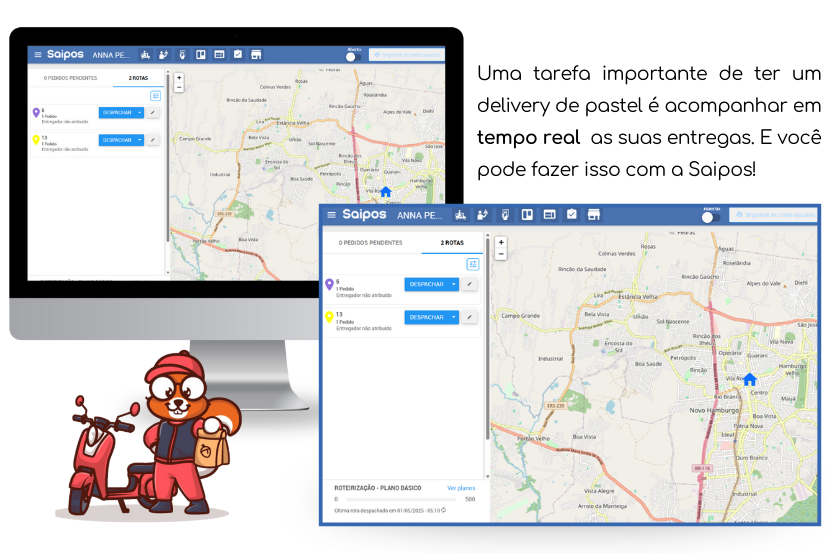The width and height of the screenshot is (830, 553).
Task: Click route list scrollbar on monitor screen
Action: click(x=168, y=159)
